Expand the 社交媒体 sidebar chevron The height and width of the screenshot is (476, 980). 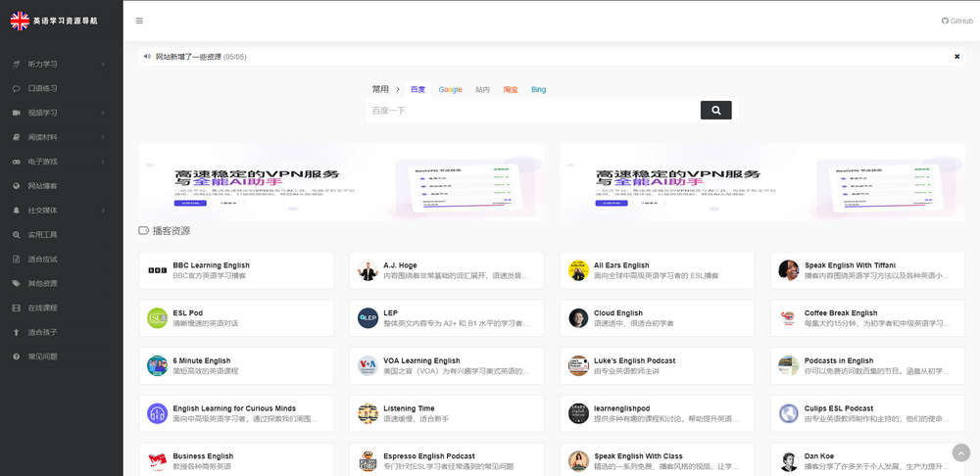coord(103,211)
